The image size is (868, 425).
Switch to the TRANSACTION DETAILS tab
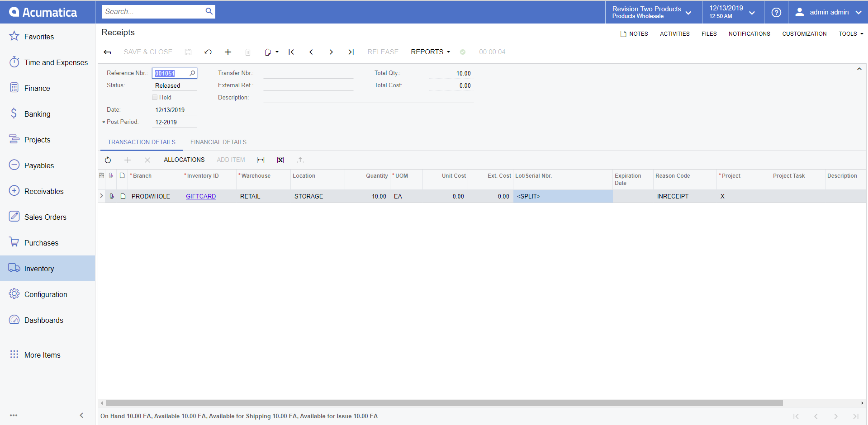click(142, 142)
